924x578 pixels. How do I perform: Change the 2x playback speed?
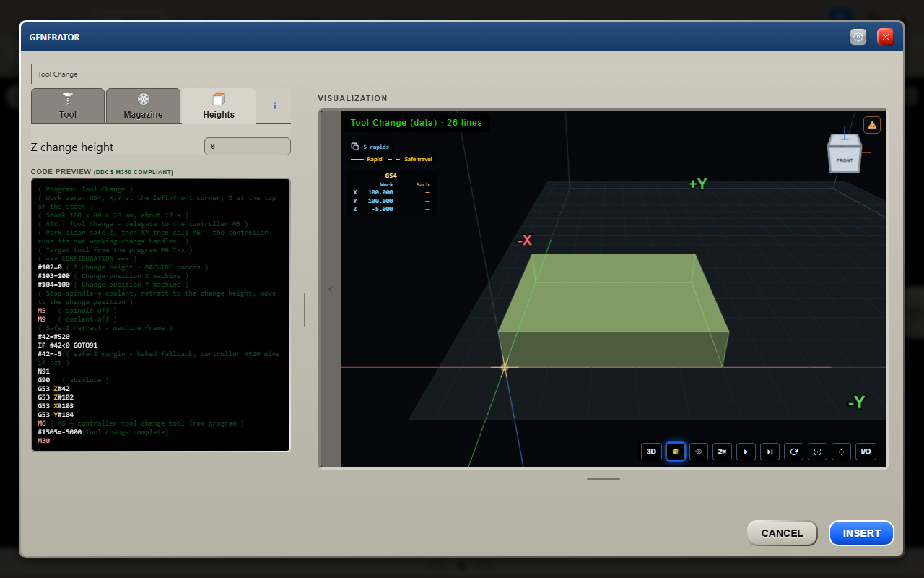pos(723,452)
